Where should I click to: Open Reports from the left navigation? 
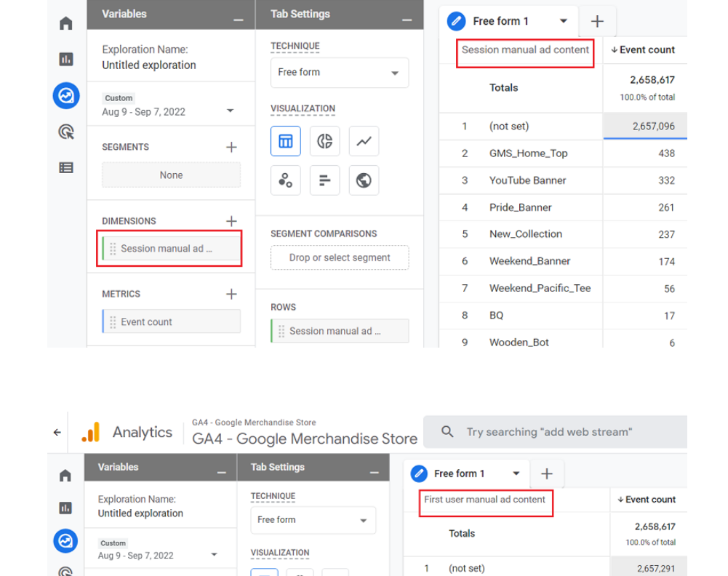[65, 59]
